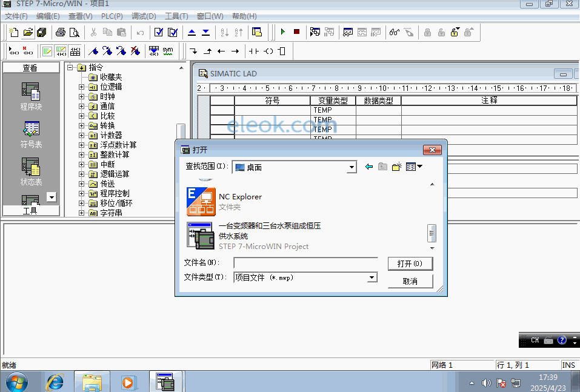Create a new project from the toolbar

point(14,32)
